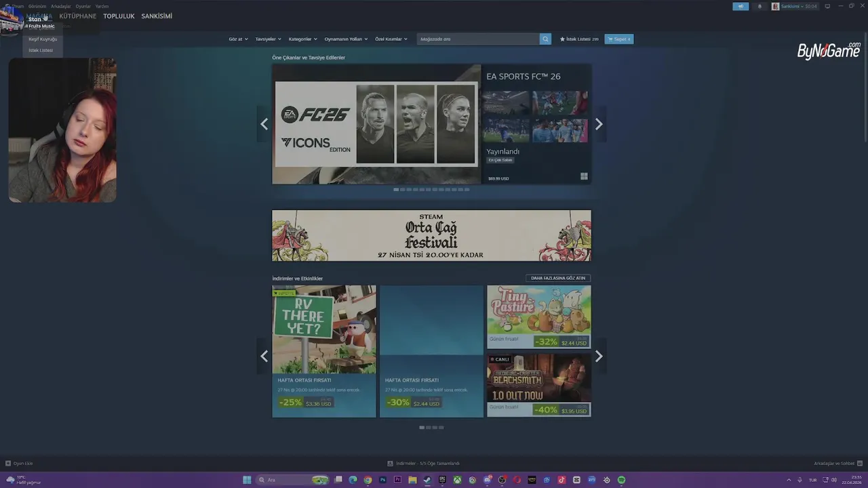Open the Medieval Crafter Blacksmith deal
The width and height of the screenshot is (868, 488).
point(538,385)
